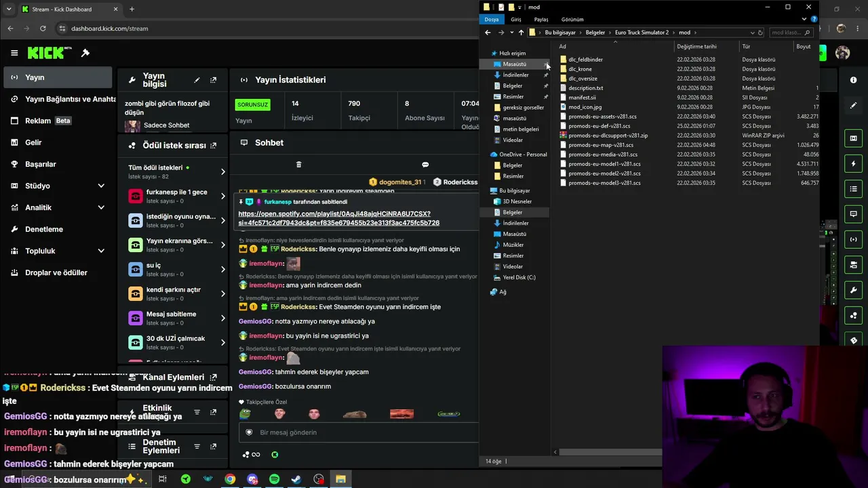Clear chat using the trash icon

click(298, 165)
